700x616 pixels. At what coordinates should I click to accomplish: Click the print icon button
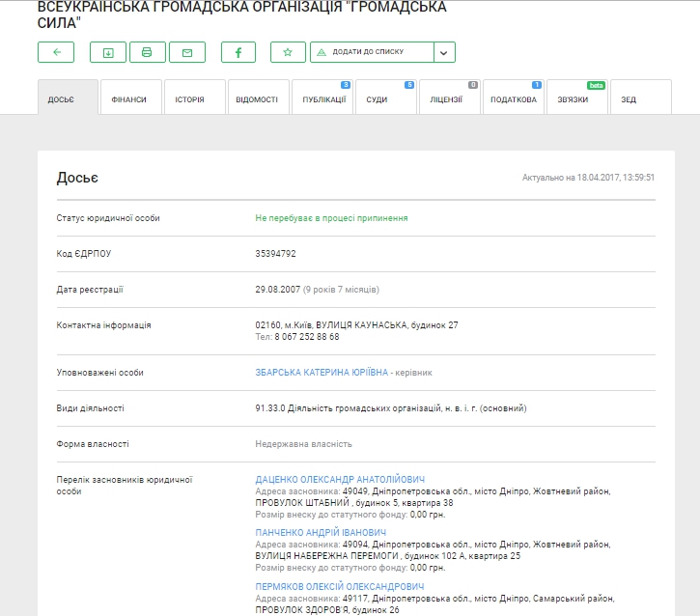click(x=147, y=52)
